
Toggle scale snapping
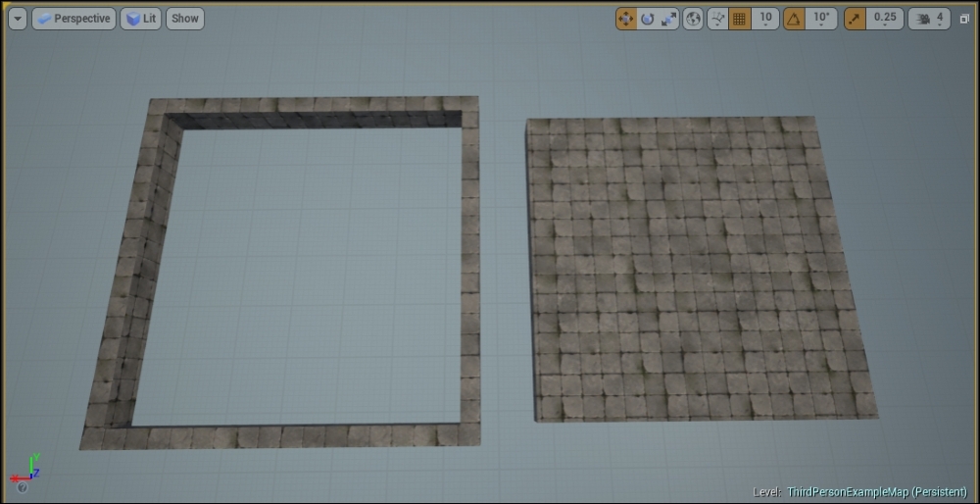[x=856, y=19]
